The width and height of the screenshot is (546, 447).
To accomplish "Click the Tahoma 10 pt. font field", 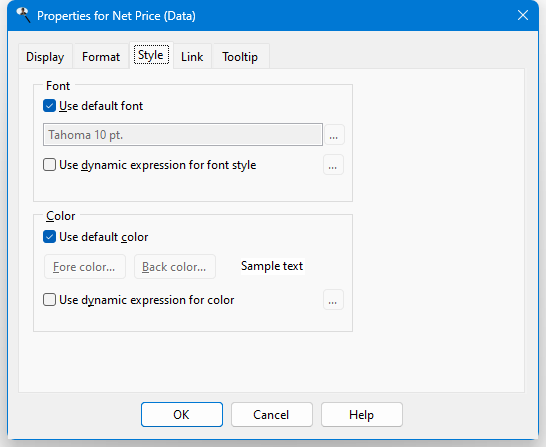I will (x=183, y=134).
